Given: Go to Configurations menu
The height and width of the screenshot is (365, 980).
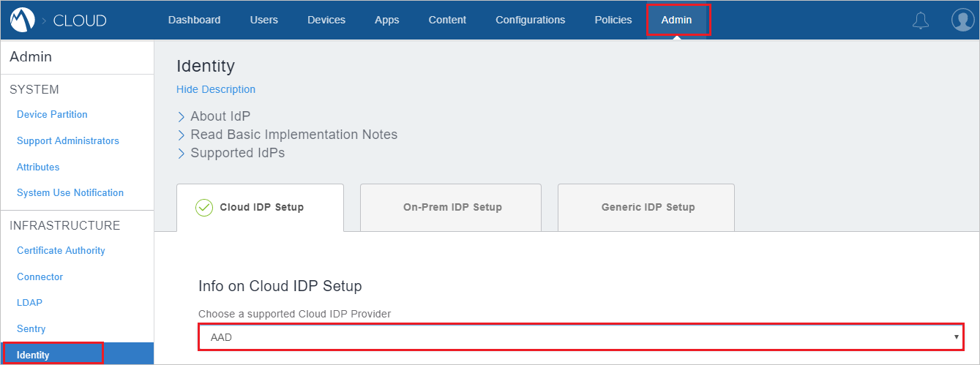Looking at the screenshot, I should point(530,20).
